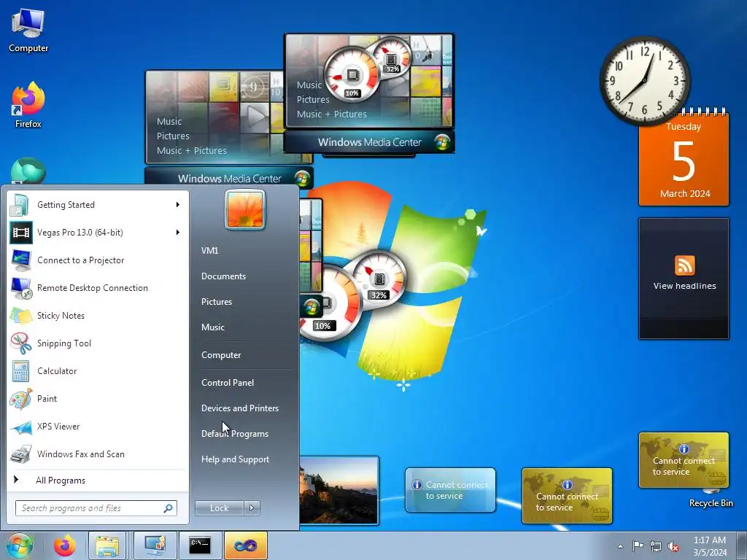Click the slideshow gadget landscape photo
The width and height of the screenshot is (747, 560).
click(x=339, y=491)
